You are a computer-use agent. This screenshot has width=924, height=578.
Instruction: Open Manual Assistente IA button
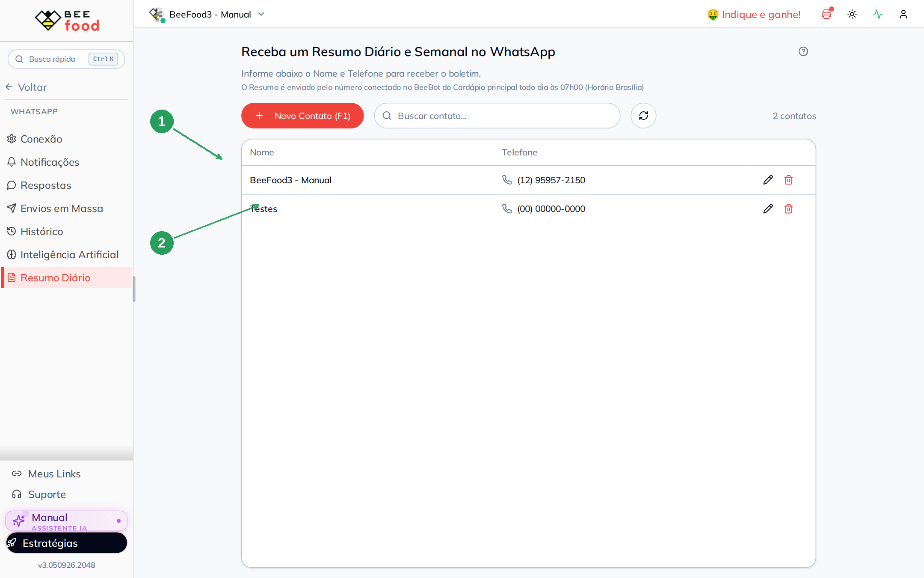pyautogui.click(x=66, y=521)
